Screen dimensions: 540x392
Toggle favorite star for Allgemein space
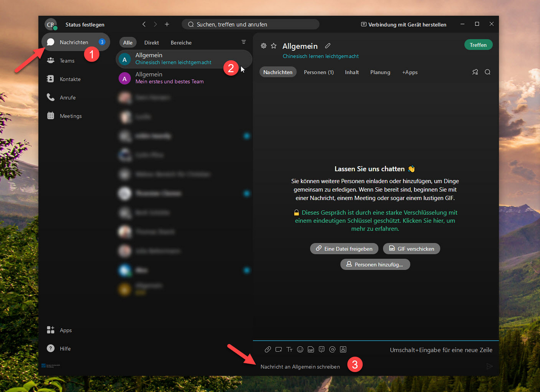click(274, 46)
